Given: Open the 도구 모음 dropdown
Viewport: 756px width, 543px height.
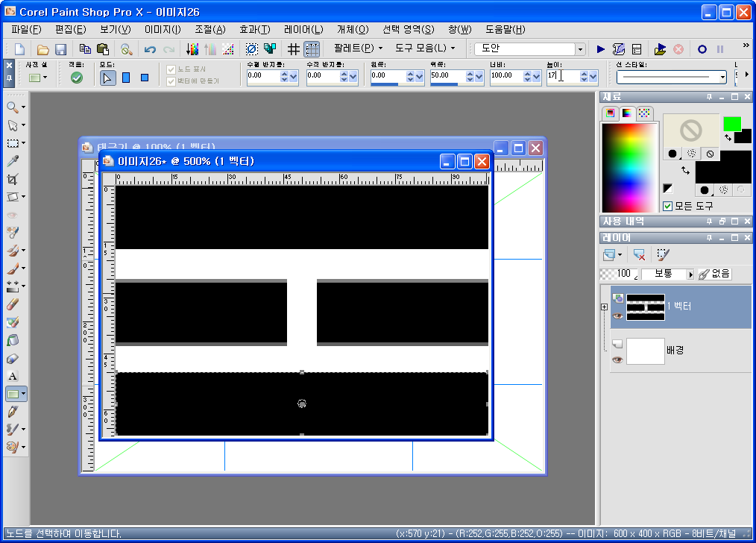Looking at the screenshot, I should [425, 48].
